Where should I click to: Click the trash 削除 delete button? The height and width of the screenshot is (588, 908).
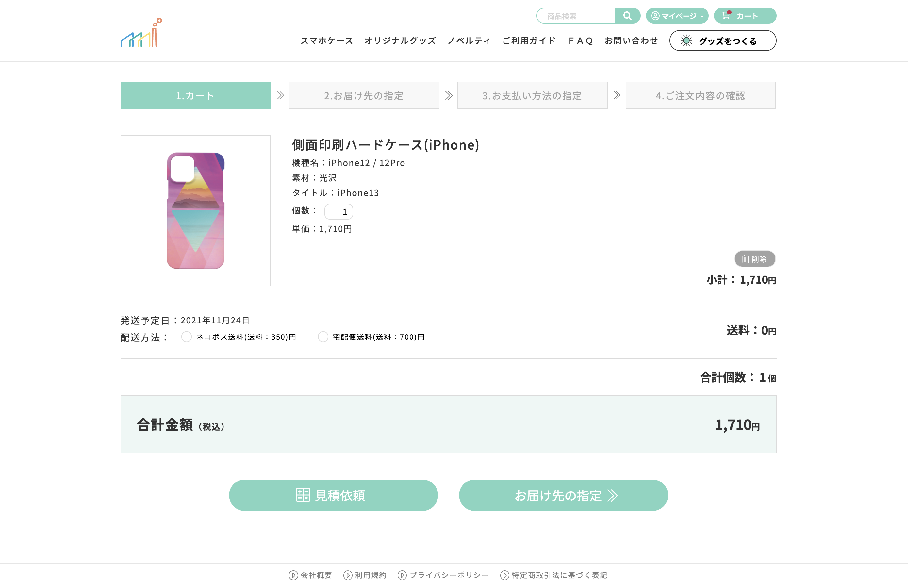755,259
